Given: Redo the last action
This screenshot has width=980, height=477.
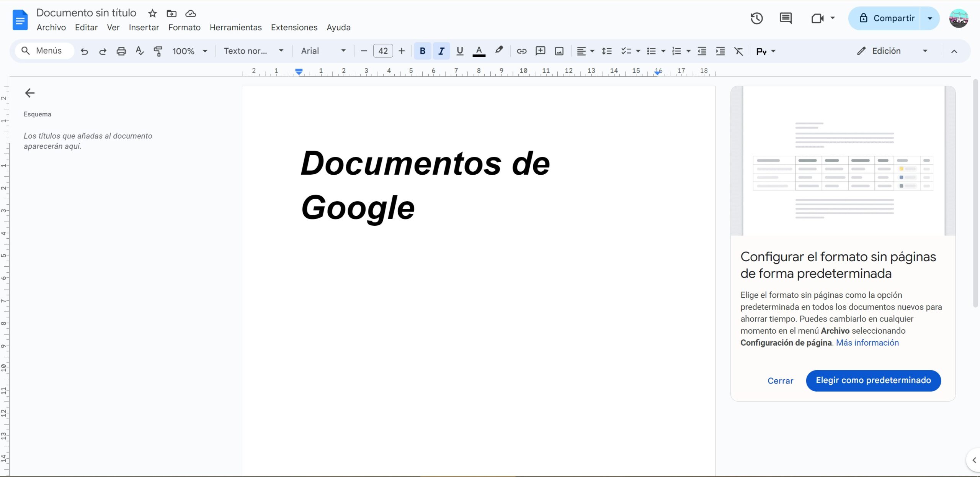Looking at the screenshot, I should (103, 51).
